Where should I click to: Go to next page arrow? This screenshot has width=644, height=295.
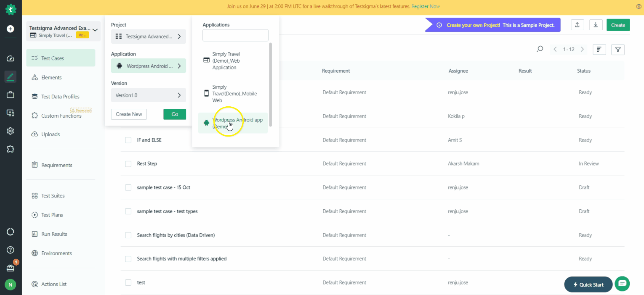[x=582, y=49]
